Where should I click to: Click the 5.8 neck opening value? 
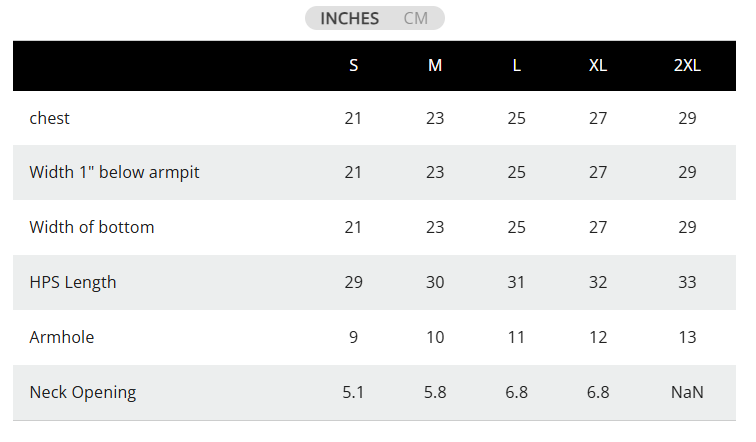435,392
